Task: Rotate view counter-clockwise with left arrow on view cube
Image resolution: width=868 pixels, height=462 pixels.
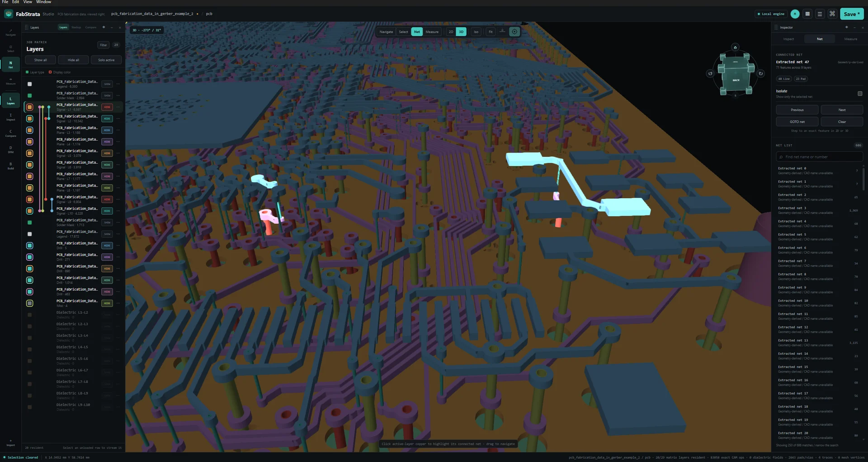Action: pos(710,73)
